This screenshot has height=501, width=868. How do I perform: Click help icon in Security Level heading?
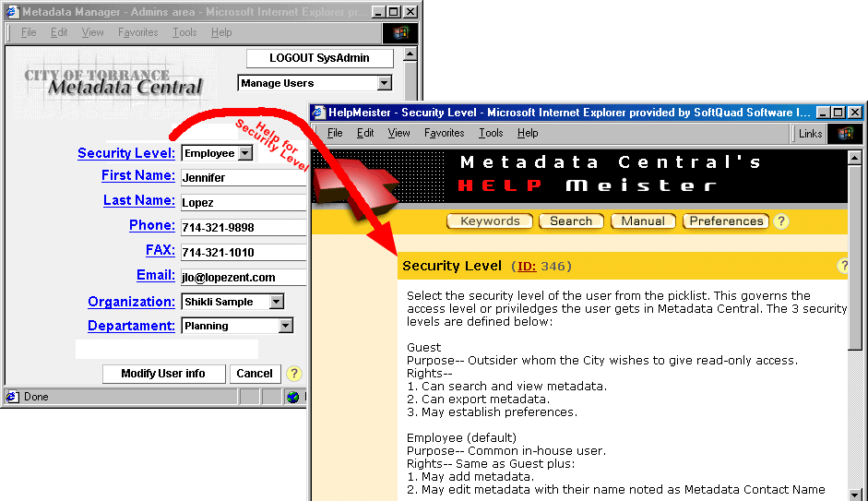point(842,266)
